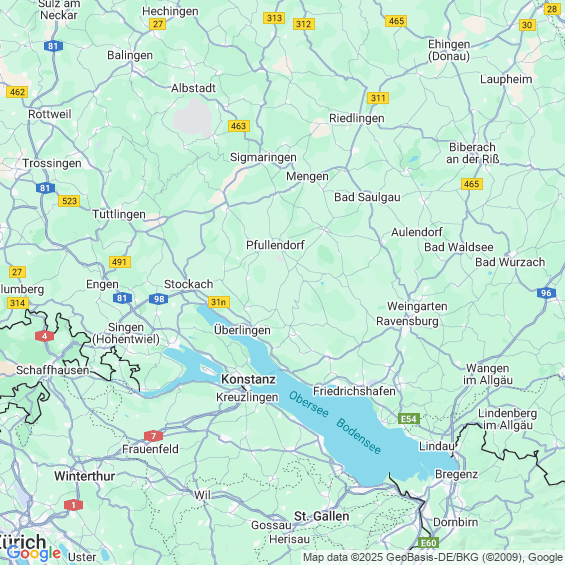The height and width of the screenshot is (565, 565).
Task: Click the Google logo
Action: click(34, 553)
